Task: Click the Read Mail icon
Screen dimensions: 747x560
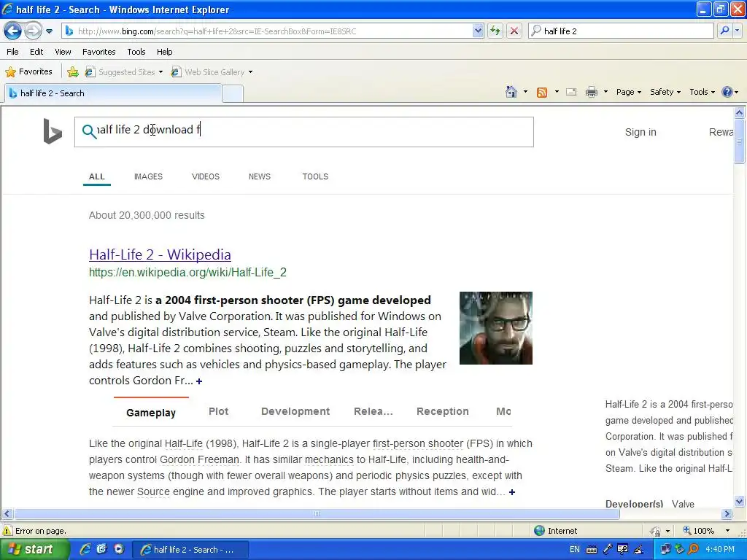Action: pyautogui.click(x=571, y=92)
